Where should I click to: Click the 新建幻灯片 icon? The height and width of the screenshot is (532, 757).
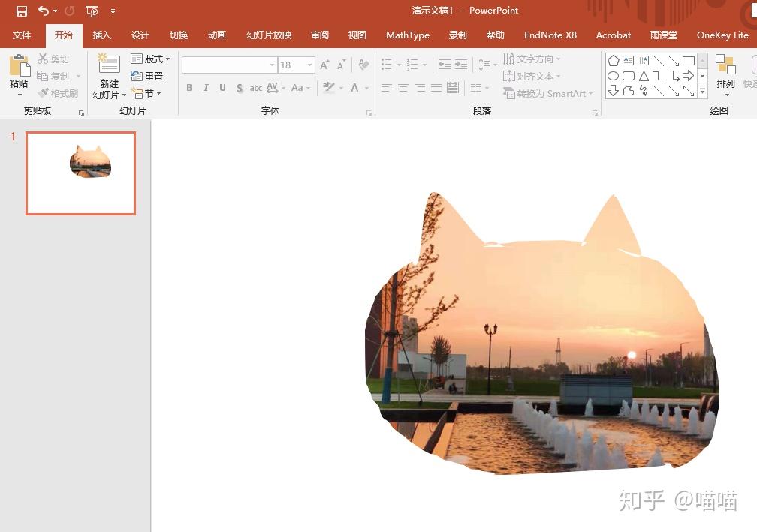pos(109,64)
